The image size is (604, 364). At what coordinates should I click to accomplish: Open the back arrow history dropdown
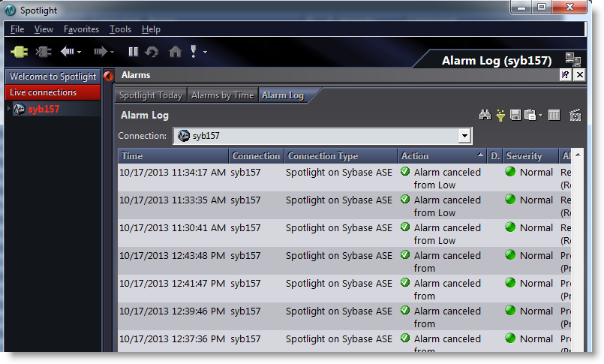pyautogui.click(x=79, y=52)
